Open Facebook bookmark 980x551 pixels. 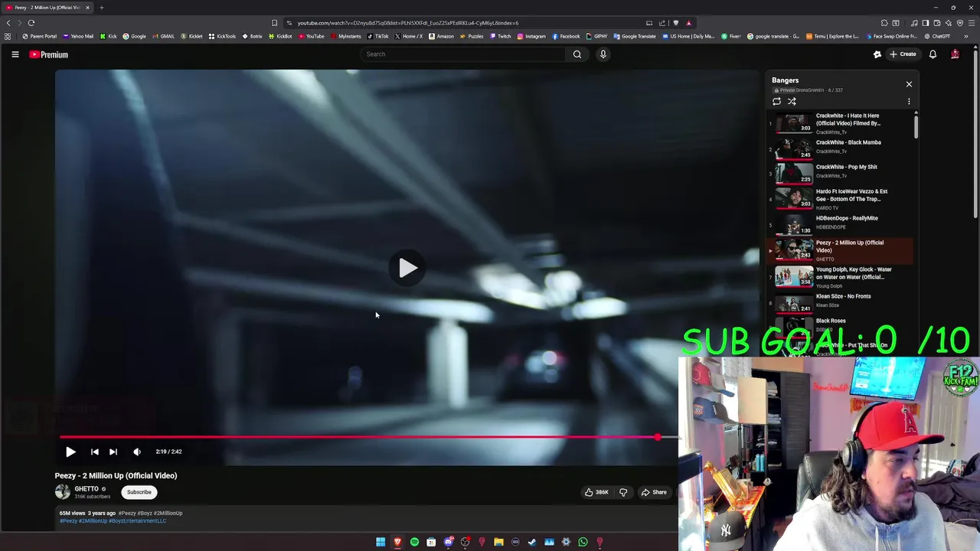pos(566,36)
